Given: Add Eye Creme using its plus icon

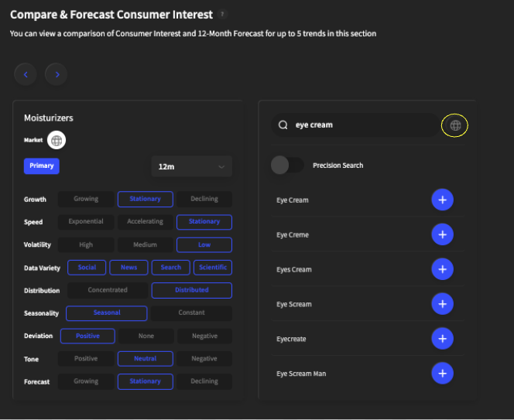Looking at the screenshot, I should 442,234.
